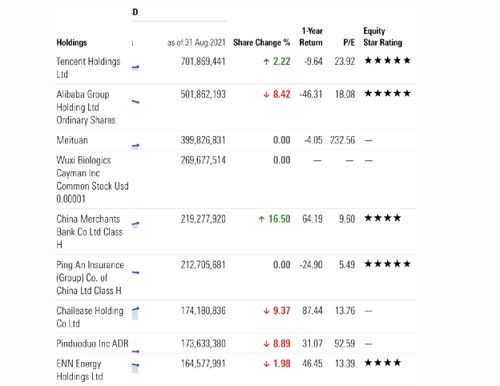Viewport: 500px width, 386px height.
Task: Click the Tencent Holdings sparkline icon
Action: click(x=135, y=68)
